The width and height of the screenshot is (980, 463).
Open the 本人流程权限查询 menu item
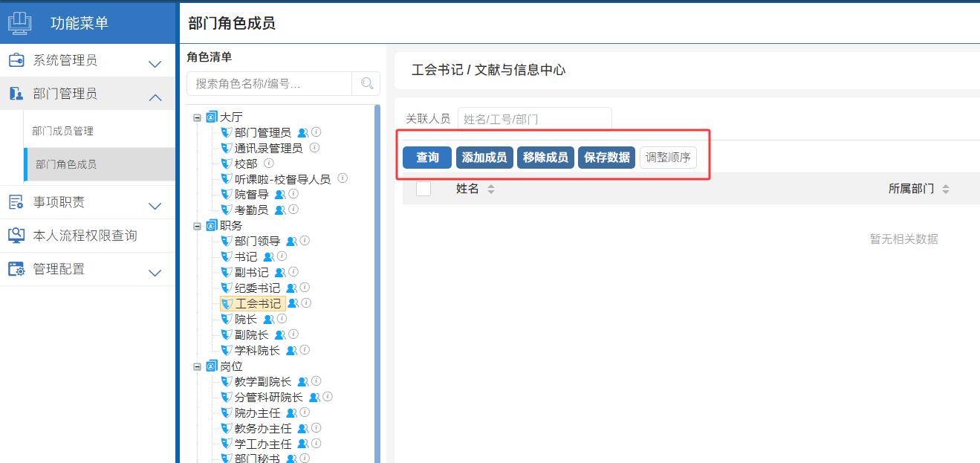85,236
